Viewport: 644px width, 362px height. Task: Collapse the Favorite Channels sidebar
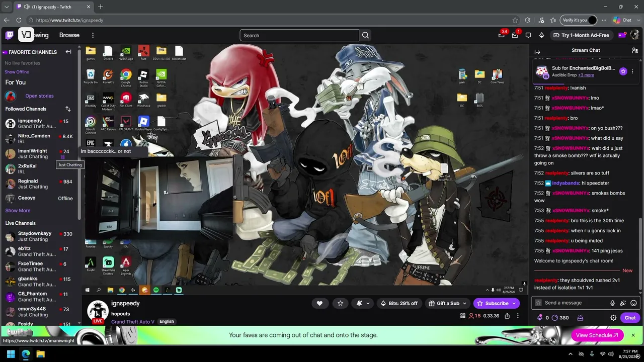click(x=68, y=52)
